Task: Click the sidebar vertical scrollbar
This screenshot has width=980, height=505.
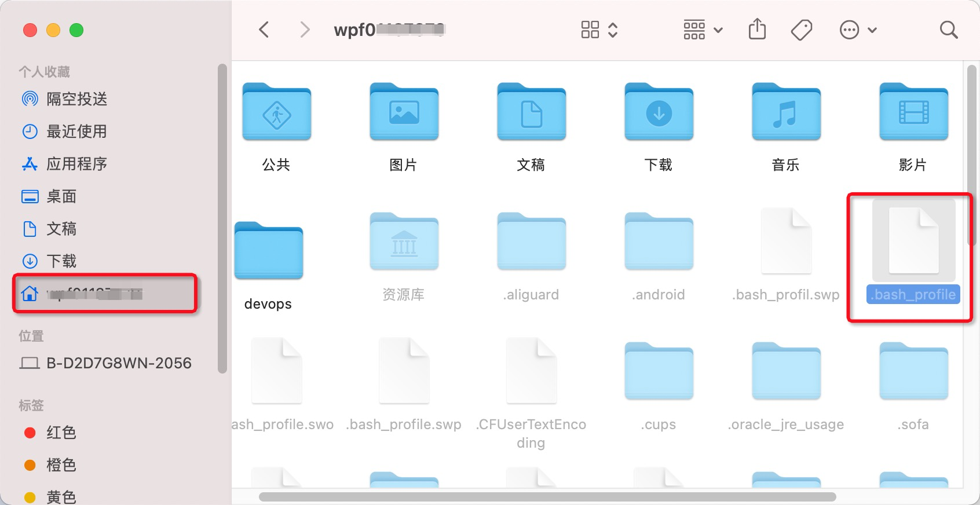Action: [x=222, y=218]
